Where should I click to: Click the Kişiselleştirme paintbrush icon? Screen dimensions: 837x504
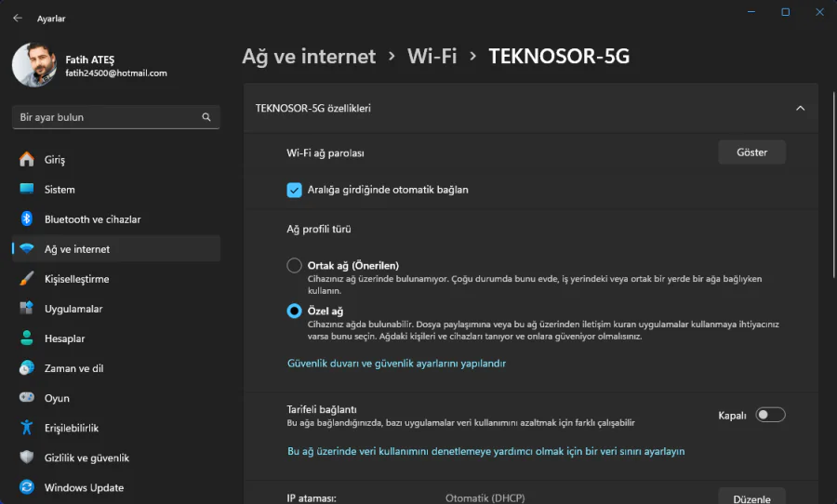27,279
